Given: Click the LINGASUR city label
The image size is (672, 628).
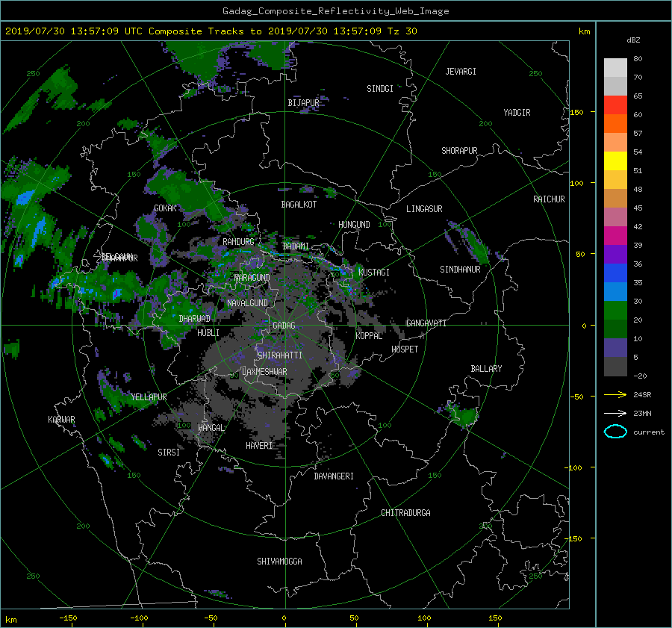Looking at the screenshot, I should tap(424, 209).
